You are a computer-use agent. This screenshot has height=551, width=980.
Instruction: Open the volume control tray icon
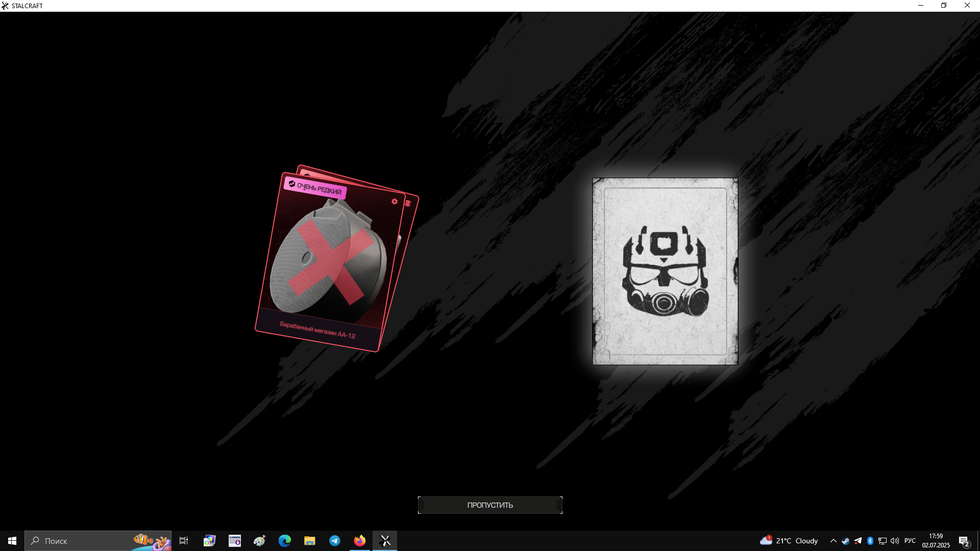pyautogui.click(x=895, y=541)
